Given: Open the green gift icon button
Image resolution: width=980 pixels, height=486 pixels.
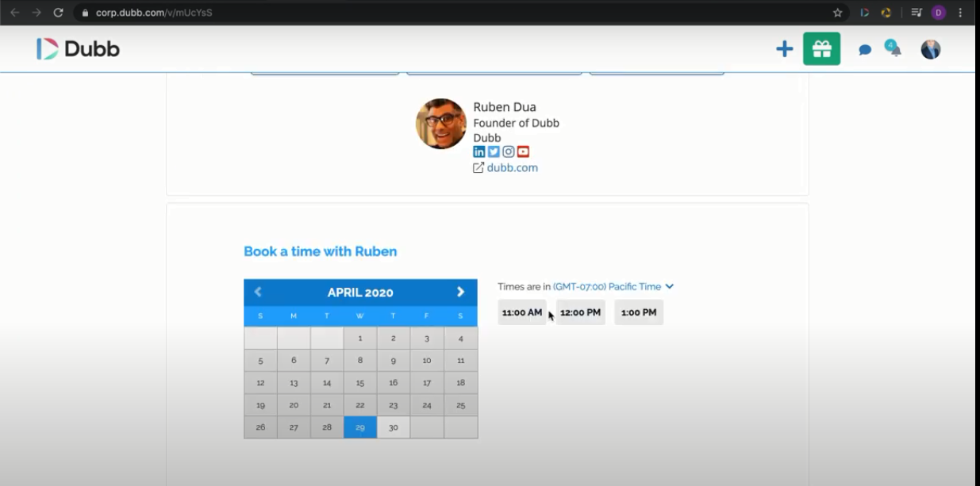Looking at the screenshot, I should pyautogui.click(x=821, y=49).
